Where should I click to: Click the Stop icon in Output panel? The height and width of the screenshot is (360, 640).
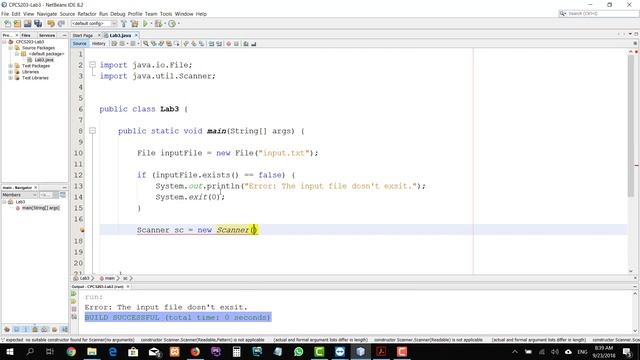[74, 309]
